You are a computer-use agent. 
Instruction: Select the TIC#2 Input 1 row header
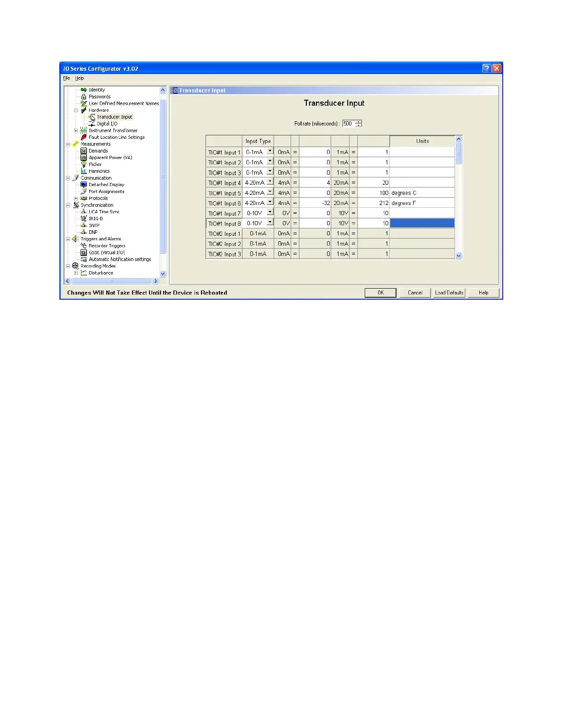point(224,234)
